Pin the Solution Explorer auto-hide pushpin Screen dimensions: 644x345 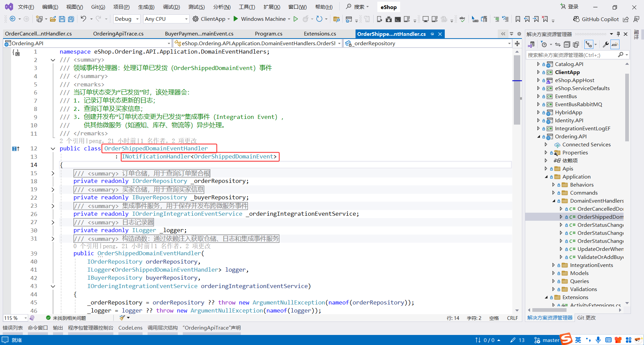pos(618,34)
